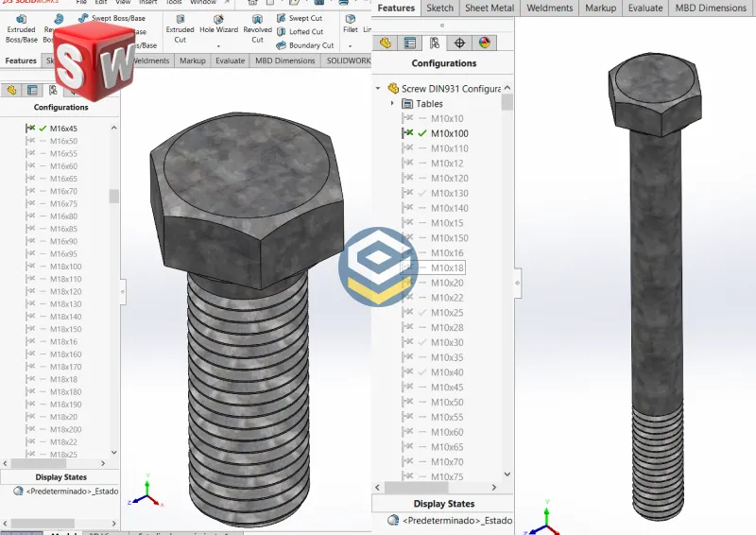Open the Evaluate tab in left window
Viewport: 756px width, 535px height.
pos(230,60)
